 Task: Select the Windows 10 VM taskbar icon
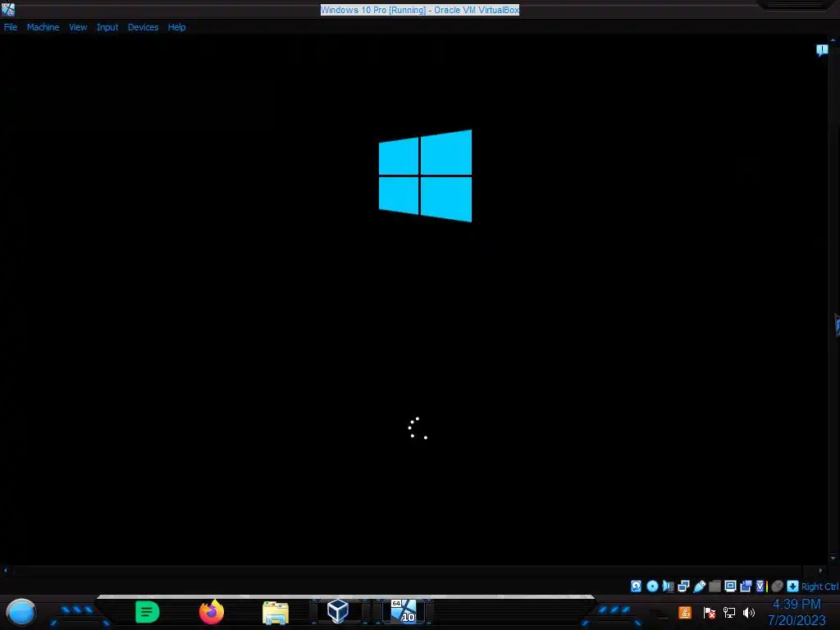coord(404,611)
